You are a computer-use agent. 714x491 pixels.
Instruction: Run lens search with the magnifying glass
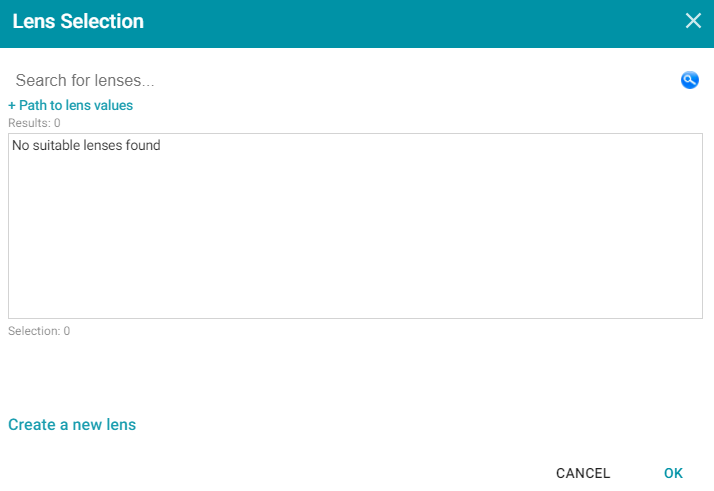[689, 80]
